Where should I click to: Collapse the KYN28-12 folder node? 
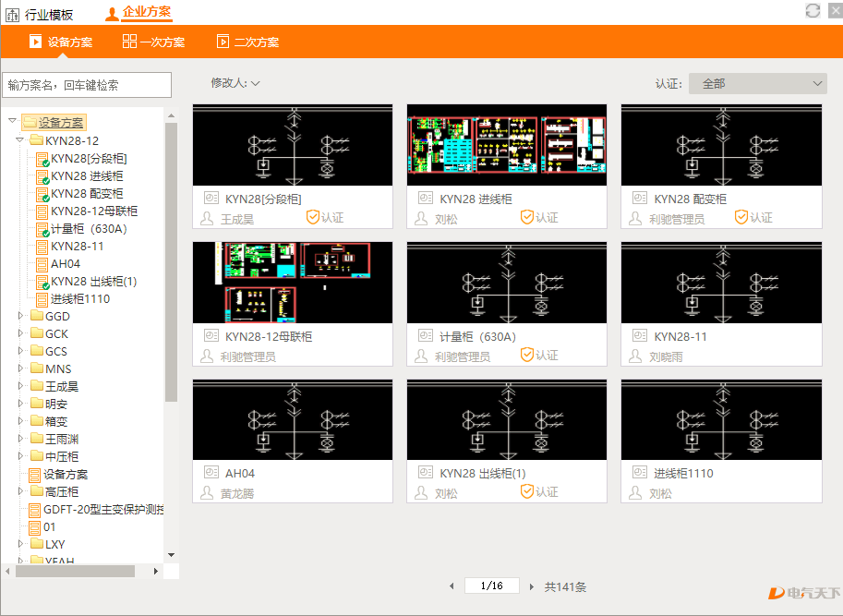pyautogui.click(x=20, y=139)
